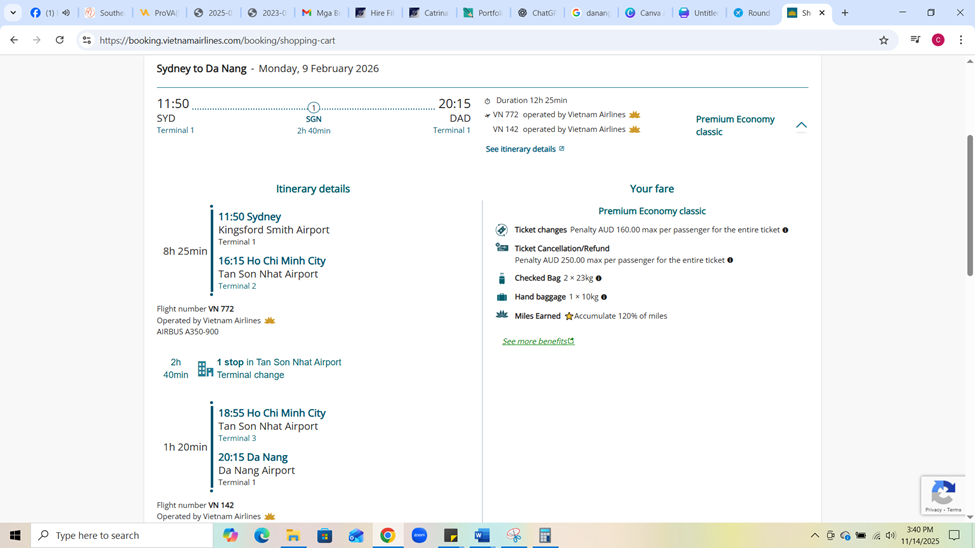Click the Premium Economy classic fare label
975x548 pixels.
[735, 125]
